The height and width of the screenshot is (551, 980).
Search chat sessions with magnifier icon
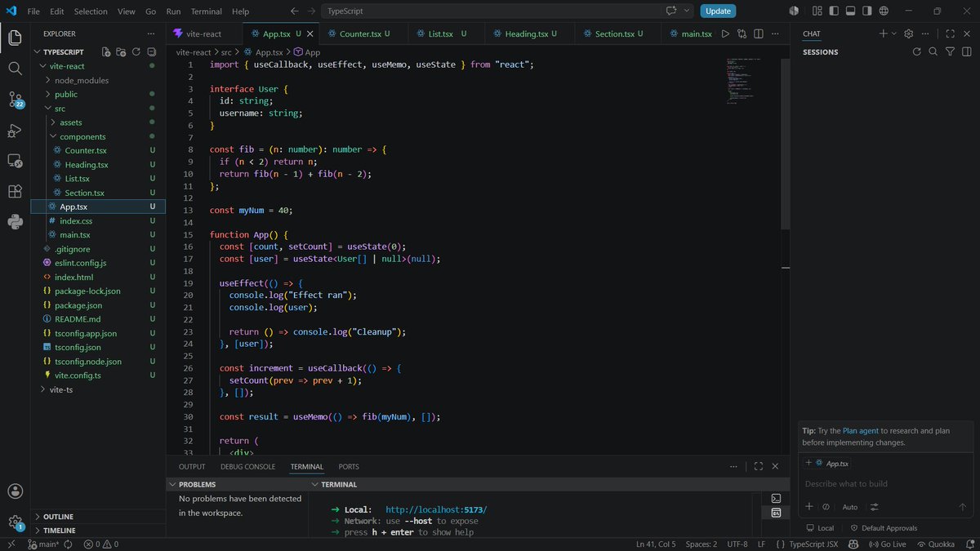pos(933,51)
